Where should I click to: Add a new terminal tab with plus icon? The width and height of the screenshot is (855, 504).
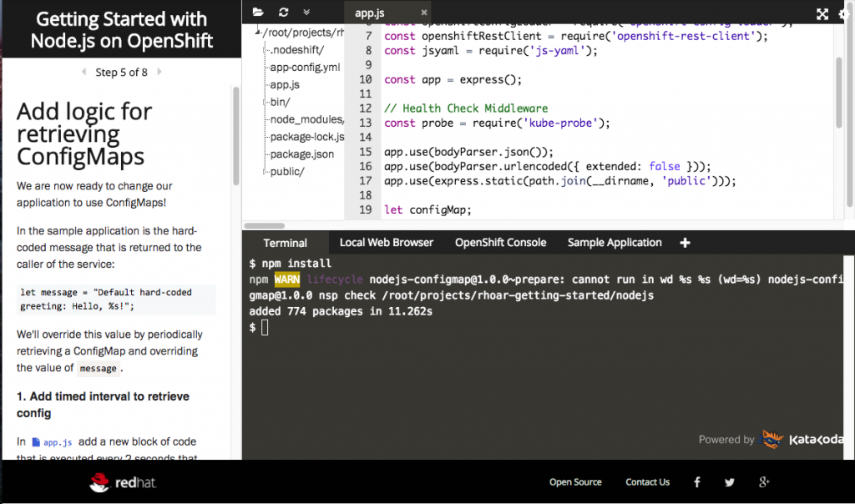coord(686,243)
